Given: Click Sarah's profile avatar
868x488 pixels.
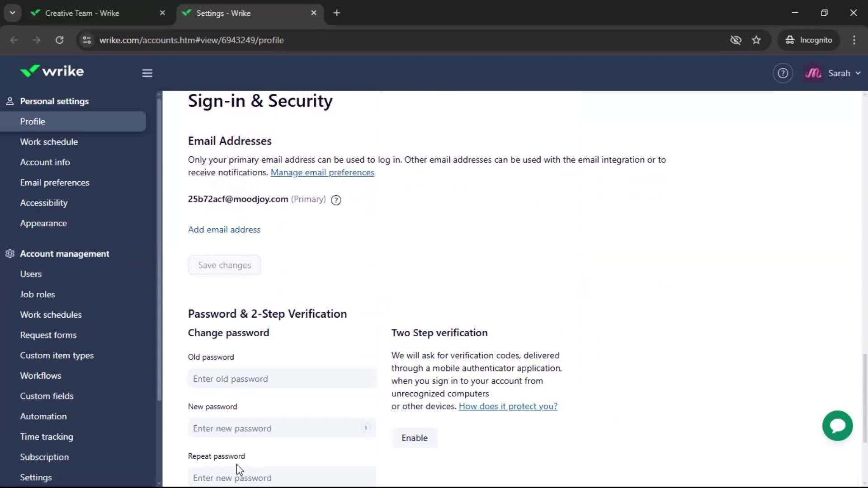Looking at the screenshot, I should [813, 73].
